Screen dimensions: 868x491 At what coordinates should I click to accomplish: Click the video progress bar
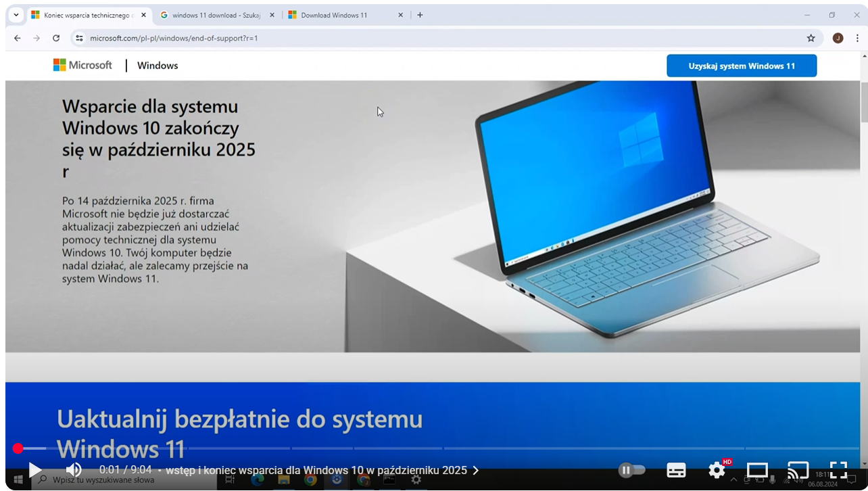[x=433, y=448]
